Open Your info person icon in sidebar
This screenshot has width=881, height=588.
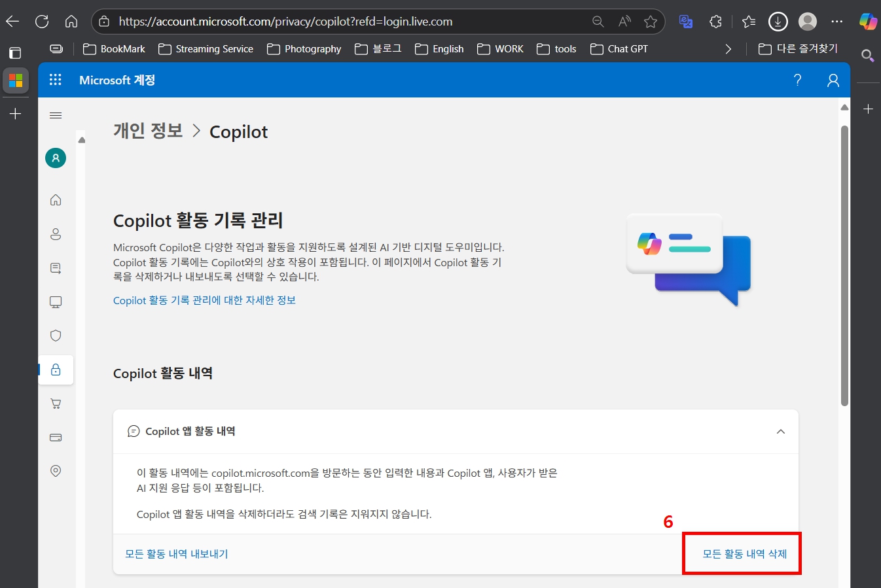pos(56,234)
